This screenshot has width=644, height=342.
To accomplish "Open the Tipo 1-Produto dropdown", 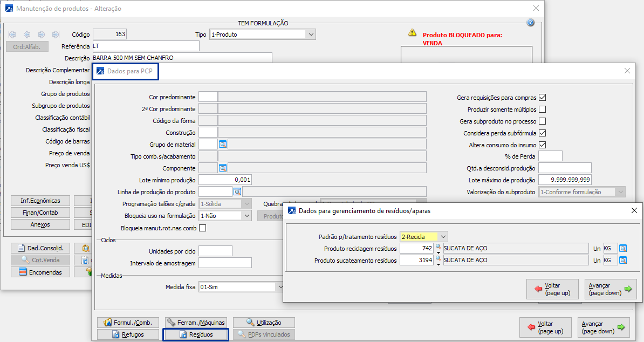I will coord(310,35).
